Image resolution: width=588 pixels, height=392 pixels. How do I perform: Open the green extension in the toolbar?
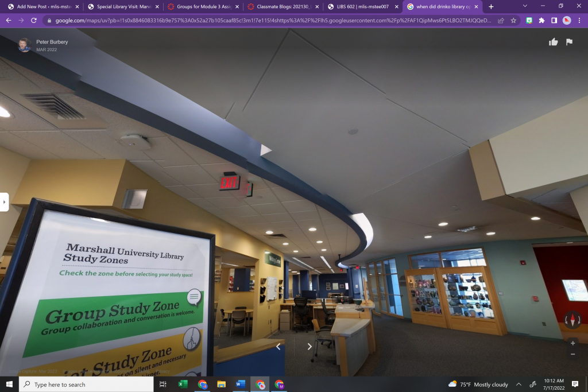tap(529, 21)
